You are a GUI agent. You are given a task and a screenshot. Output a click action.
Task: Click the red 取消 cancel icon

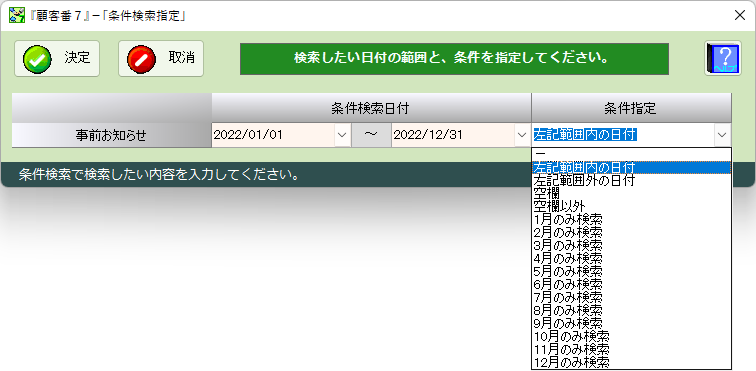click(141, 59)
